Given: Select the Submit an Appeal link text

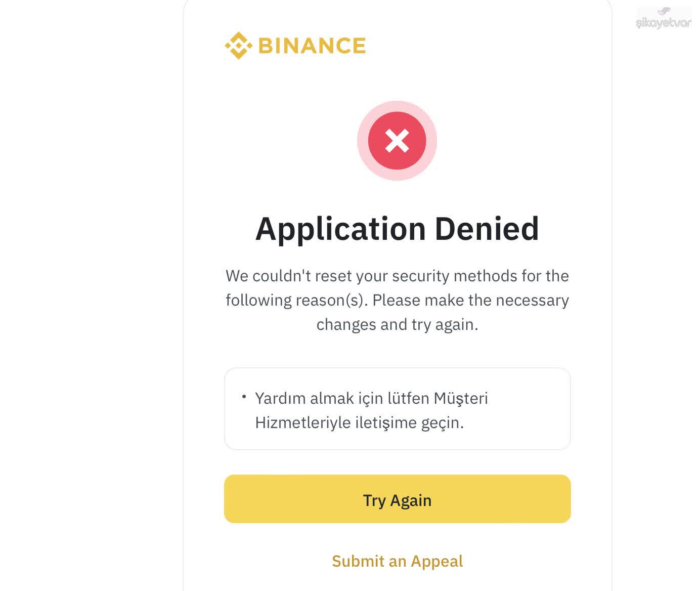Looking at the screenshot, I should 397,561.
